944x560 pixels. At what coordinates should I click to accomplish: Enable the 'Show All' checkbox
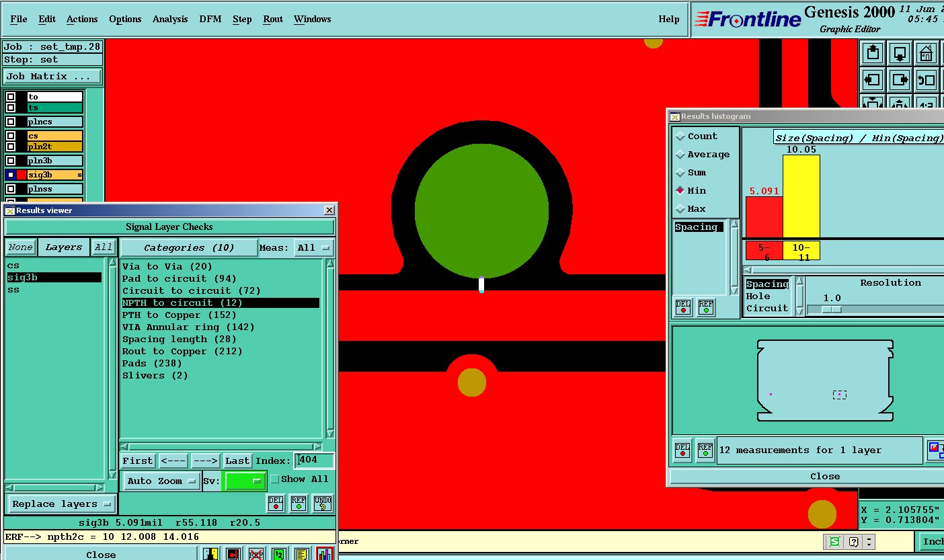[274, 479]
